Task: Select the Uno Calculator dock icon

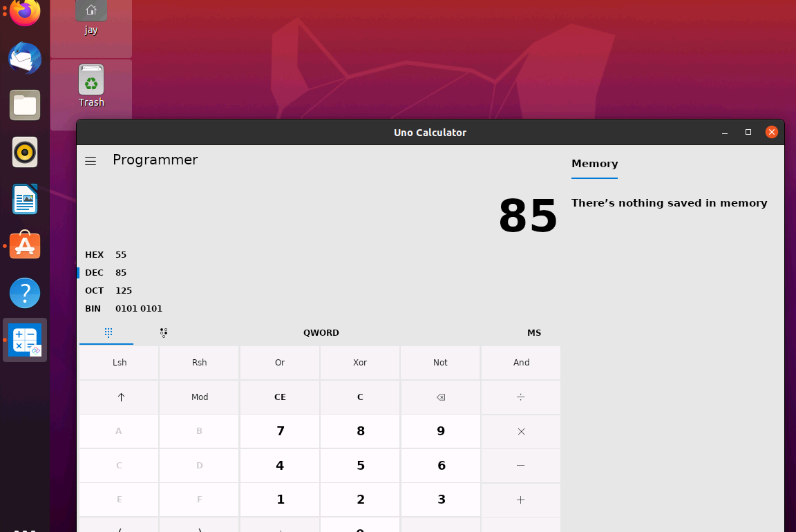Action: (x=24, y=340)
